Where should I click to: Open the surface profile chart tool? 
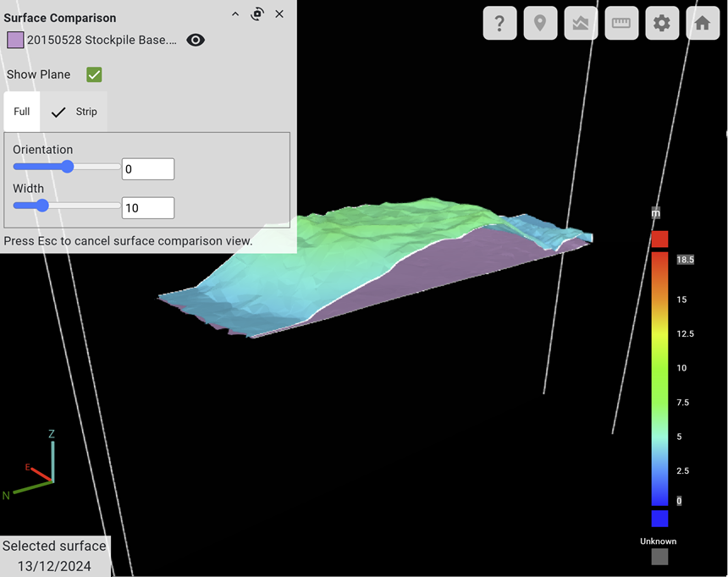(x=581, y=24)
